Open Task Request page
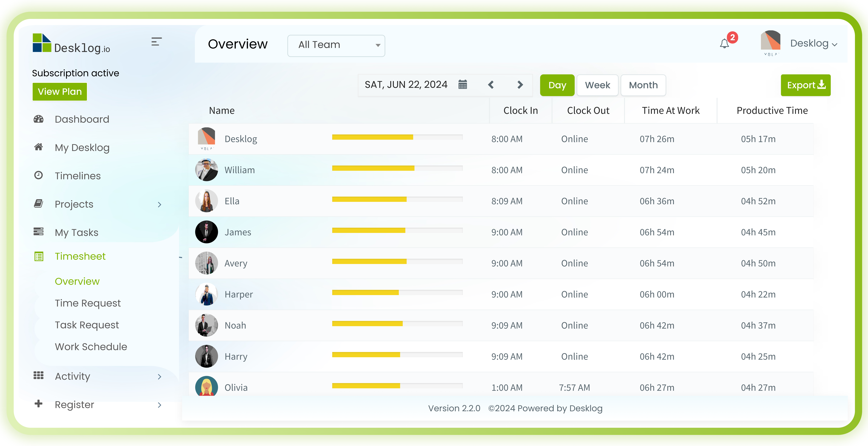Image resolution: width=868 pixels, height=446 pixels. [87, 325]
